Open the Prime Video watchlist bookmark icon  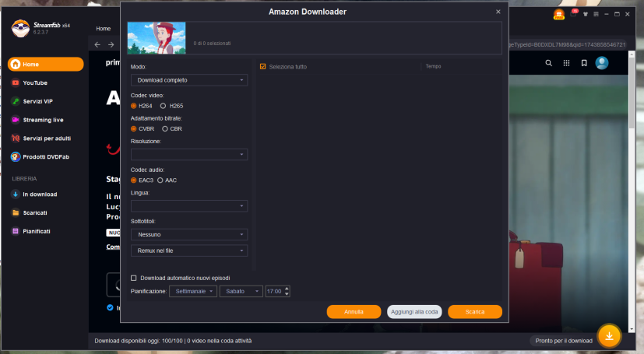pos(584,63)
